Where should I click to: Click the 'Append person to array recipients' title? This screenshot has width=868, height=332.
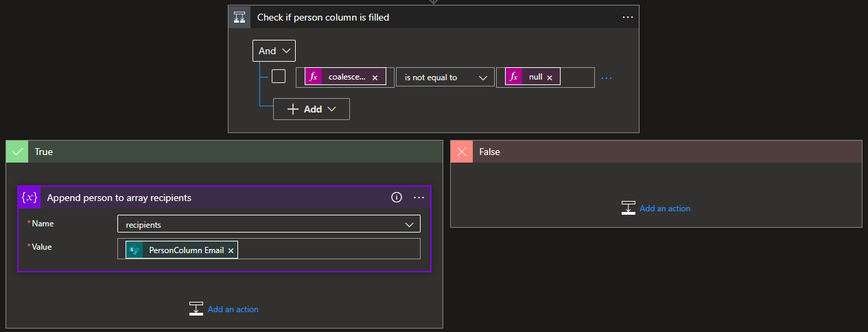119,198
